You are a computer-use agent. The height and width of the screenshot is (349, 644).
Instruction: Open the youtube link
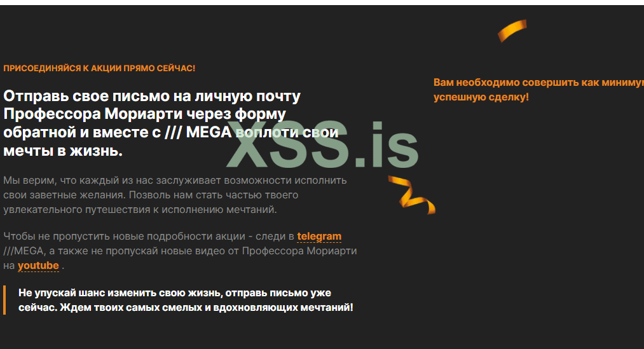click(38, 266)
